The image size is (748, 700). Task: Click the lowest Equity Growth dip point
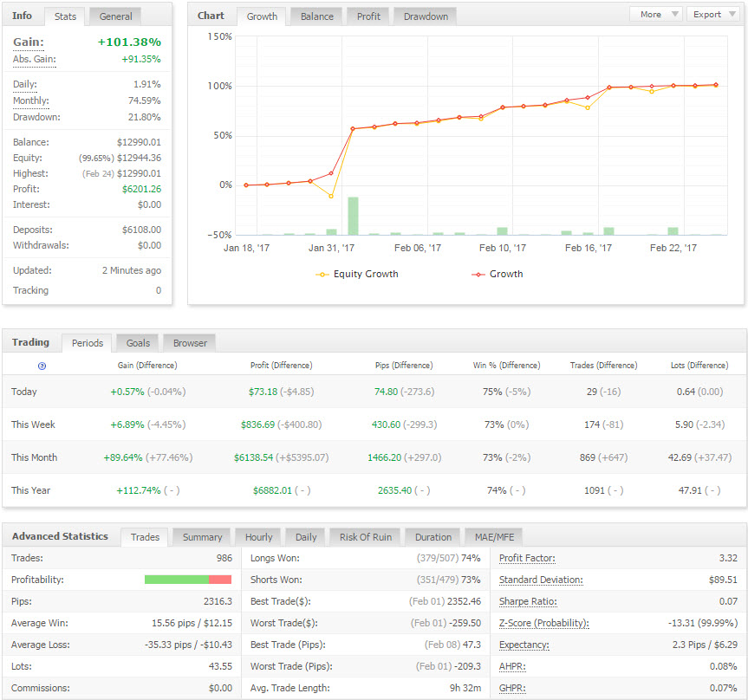(331, 196)
